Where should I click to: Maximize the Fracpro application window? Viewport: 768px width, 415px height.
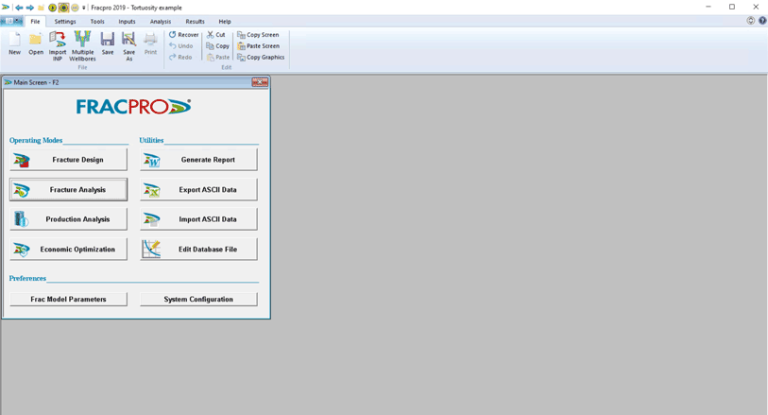click(732, 7)
